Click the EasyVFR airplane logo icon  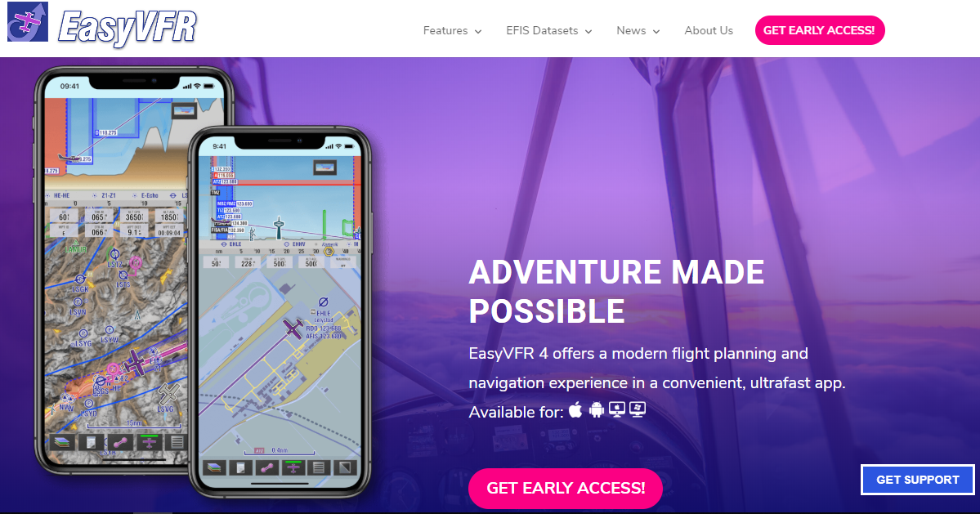(28, 22)
